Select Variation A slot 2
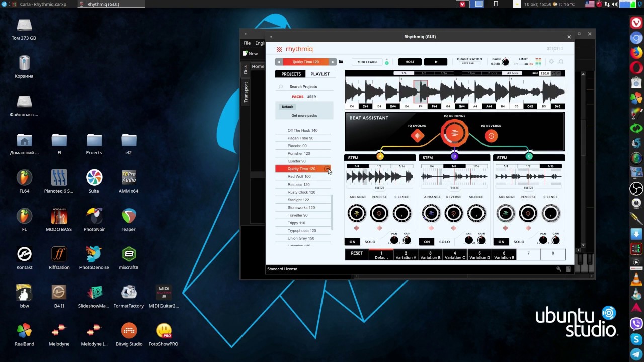This screenshot has width=644, height=362. pyautogui.click(x=406, y=255)
